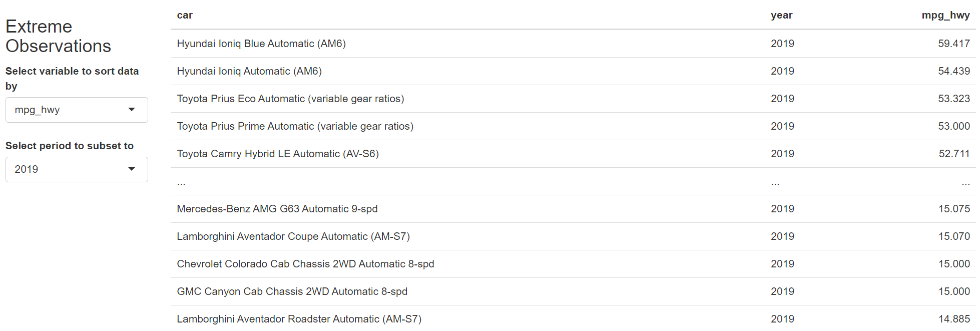Select the Toyota Camry Hybrid LE row
This screenshot has width=980, height=331.
[x=278, y=154]
